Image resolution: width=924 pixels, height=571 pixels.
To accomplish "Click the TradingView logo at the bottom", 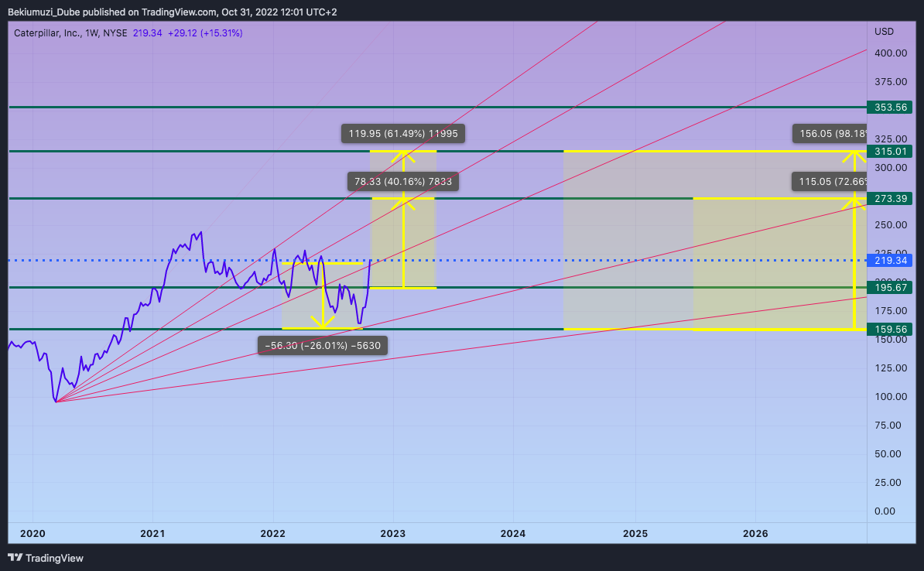I will pyautogui.click(x=46, y=558).
